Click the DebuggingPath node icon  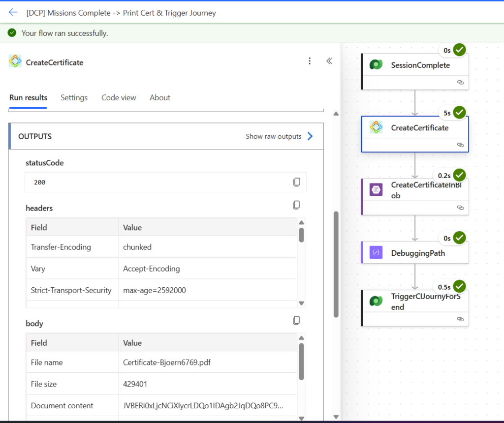[x=376, y=253]
